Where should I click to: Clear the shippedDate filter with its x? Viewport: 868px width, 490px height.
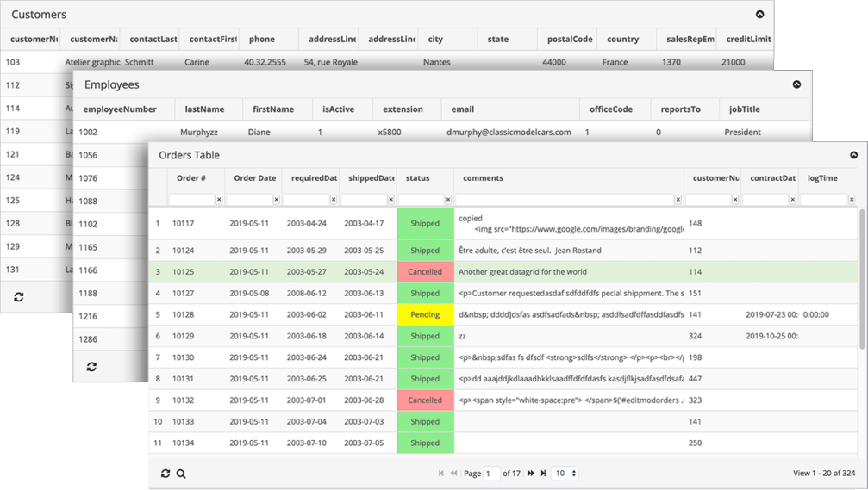pyautogui.click(x=390, y=200)
